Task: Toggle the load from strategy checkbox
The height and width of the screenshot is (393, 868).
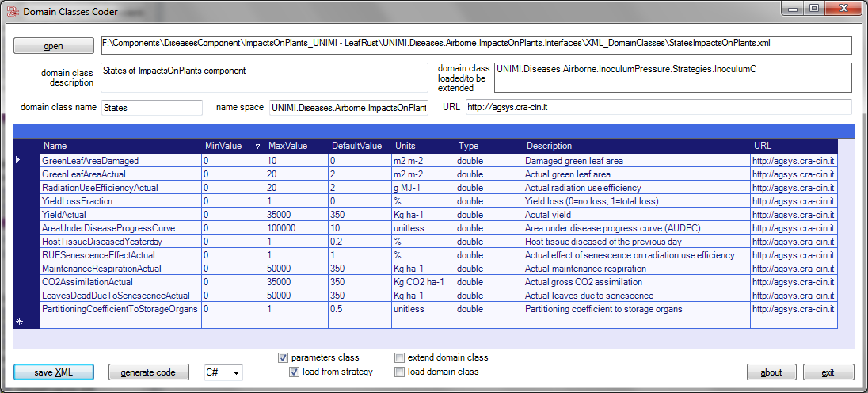Action: (294, 372)
